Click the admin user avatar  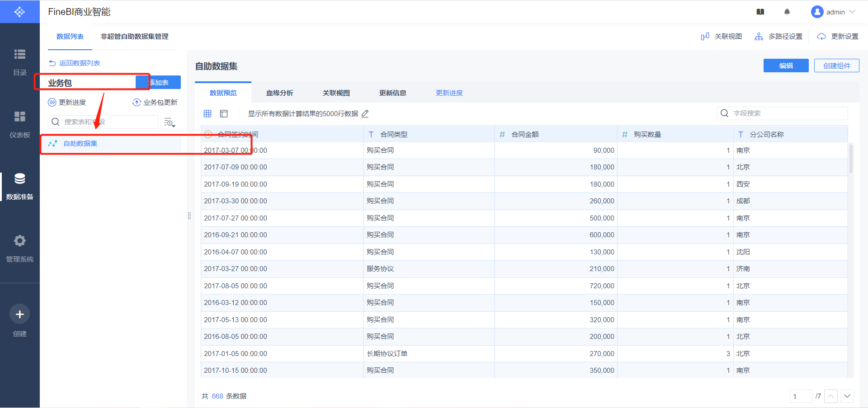[x=817, y=12]
